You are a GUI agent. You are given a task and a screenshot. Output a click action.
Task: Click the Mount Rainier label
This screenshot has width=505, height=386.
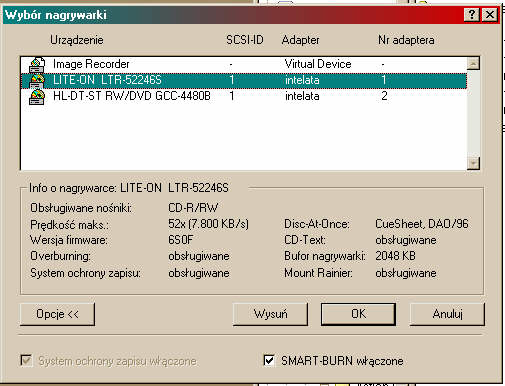point(318,273)
